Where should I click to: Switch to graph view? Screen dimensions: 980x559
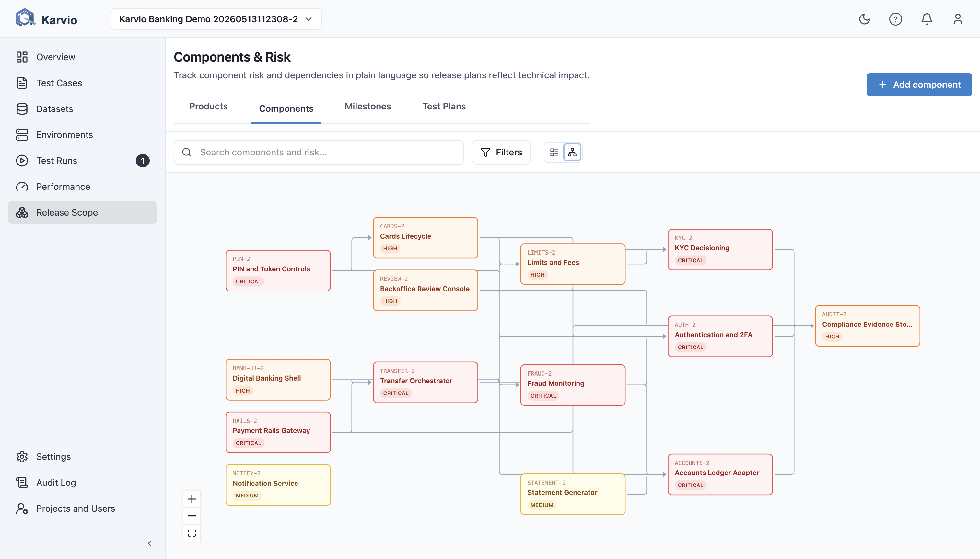[572, 153]
